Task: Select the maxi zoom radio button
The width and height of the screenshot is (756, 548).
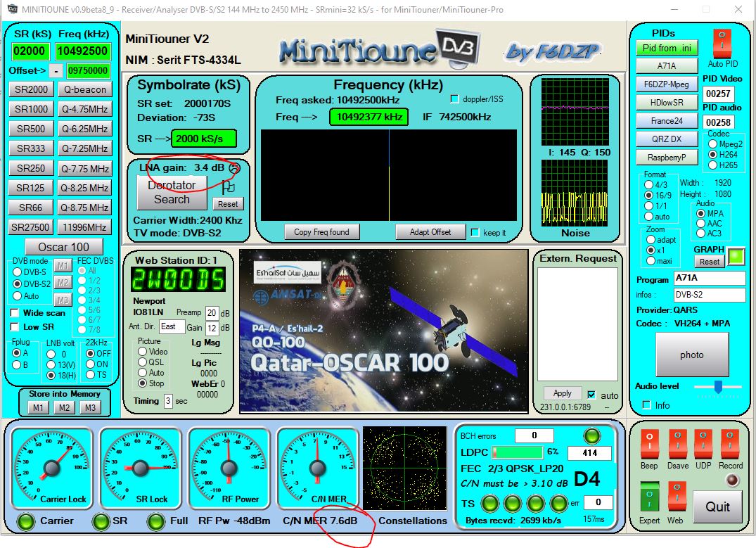Action: pyautogui.click(x=651, y=260)
